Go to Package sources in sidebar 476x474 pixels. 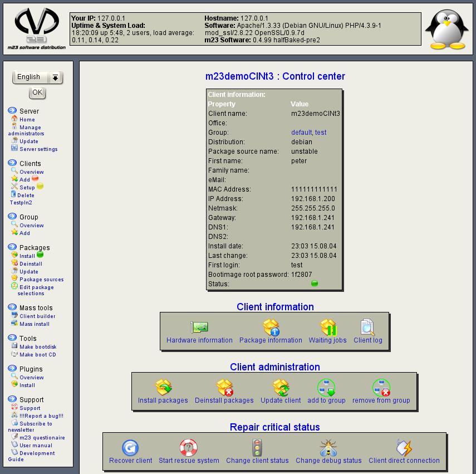pyautogui.click(x=41, y=280)
